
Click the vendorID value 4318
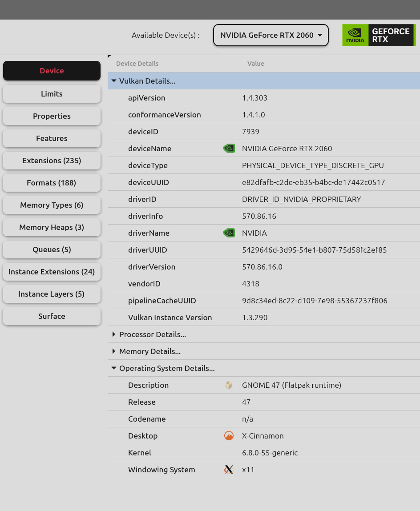point(250,284)
